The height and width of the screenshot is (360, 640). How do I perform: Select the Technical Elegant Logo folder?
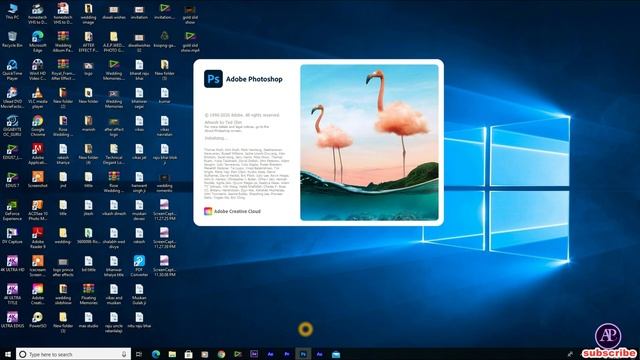click(x=114, y=154)
